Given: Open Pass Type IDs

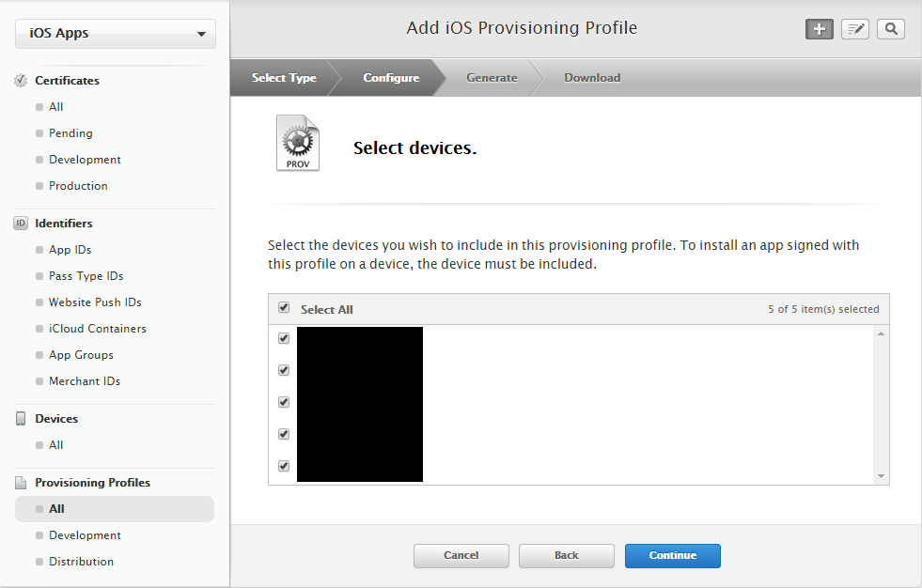Looking at the screenshot, I should [x=86, y=276].
